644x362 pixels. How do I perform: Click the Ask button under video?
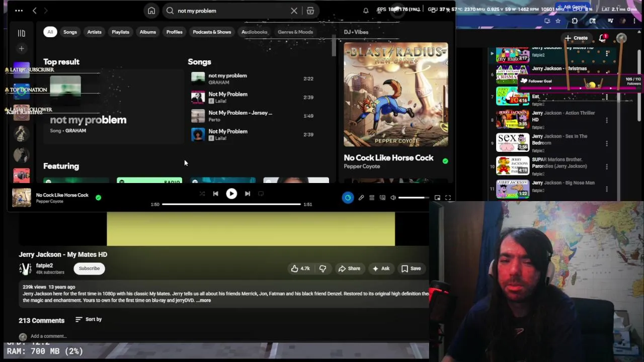click(380, 268)
